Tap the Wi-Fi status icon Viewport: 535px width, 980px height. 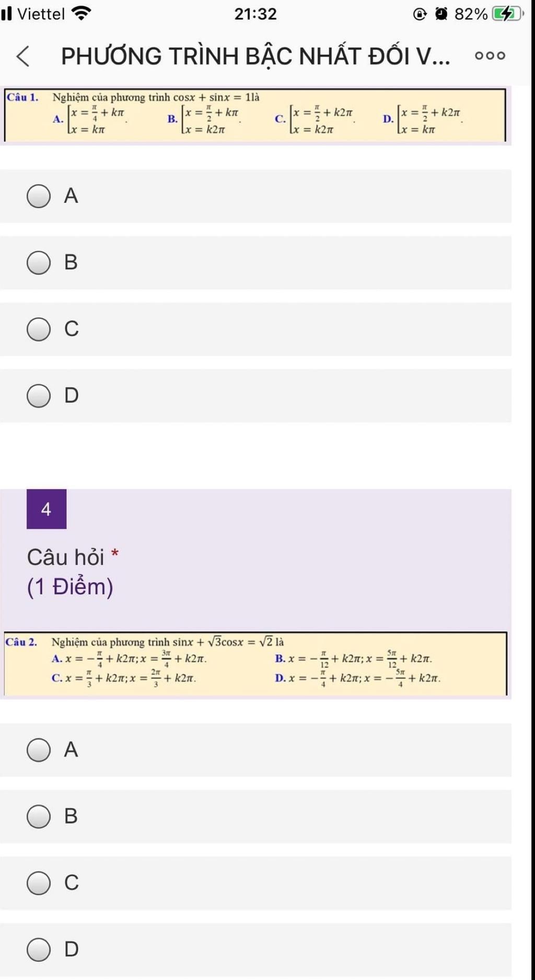pyautogui.click(x=81, y=13)
